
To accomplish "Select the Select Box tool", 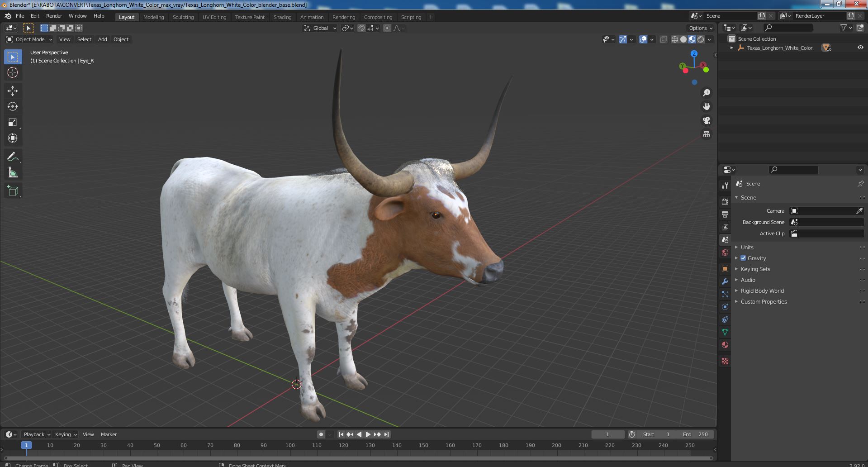I will pos(13,57).
